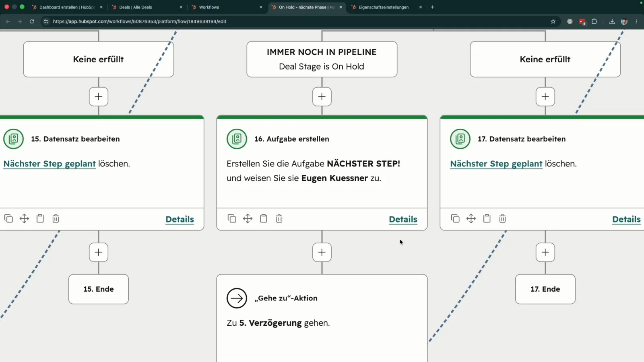This screenshot has height=362, width=644.
Task: Click the record icon of action 16
Action: 237,139
